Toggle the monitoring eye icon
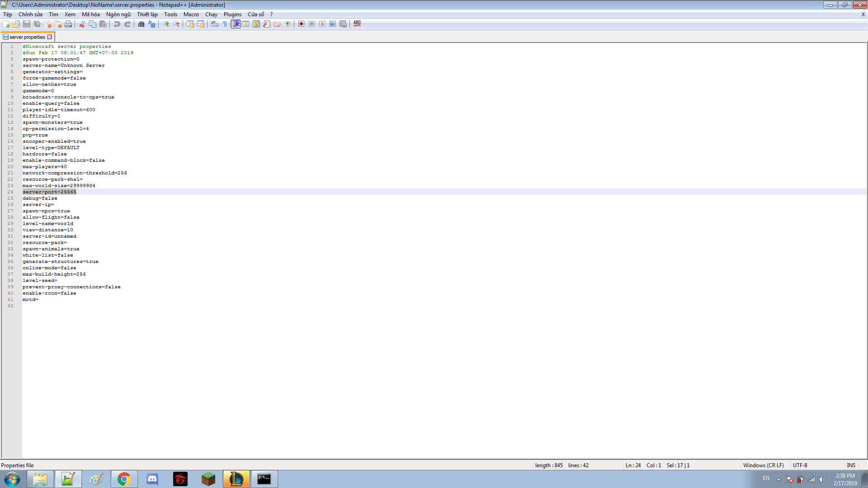Viewport: 868px width, 488px height. tap(288, 24)
